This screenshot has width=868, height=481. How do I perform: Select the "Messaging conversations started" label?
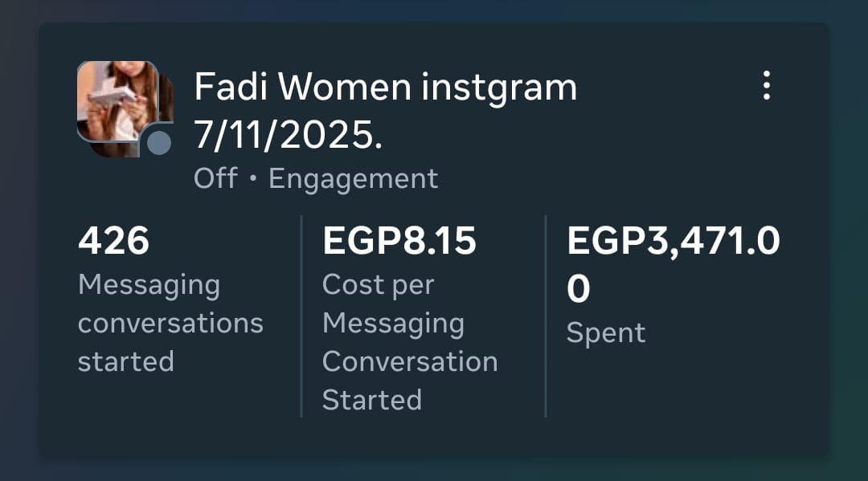click(x=170, y=323)
